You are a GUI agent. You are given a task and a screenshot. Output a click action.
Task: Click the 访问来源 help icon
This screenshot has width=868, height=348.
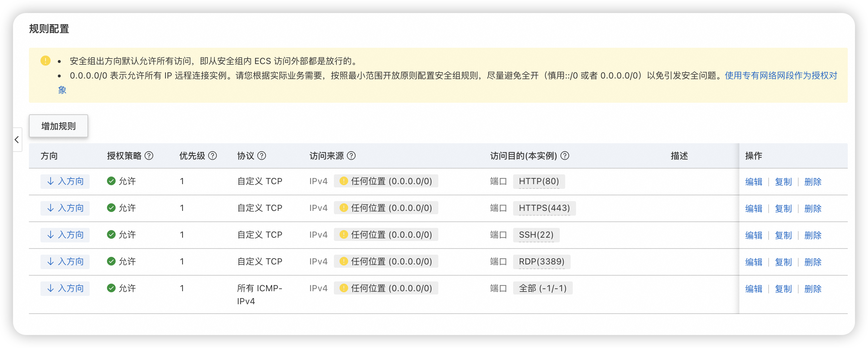pos(350,156)
